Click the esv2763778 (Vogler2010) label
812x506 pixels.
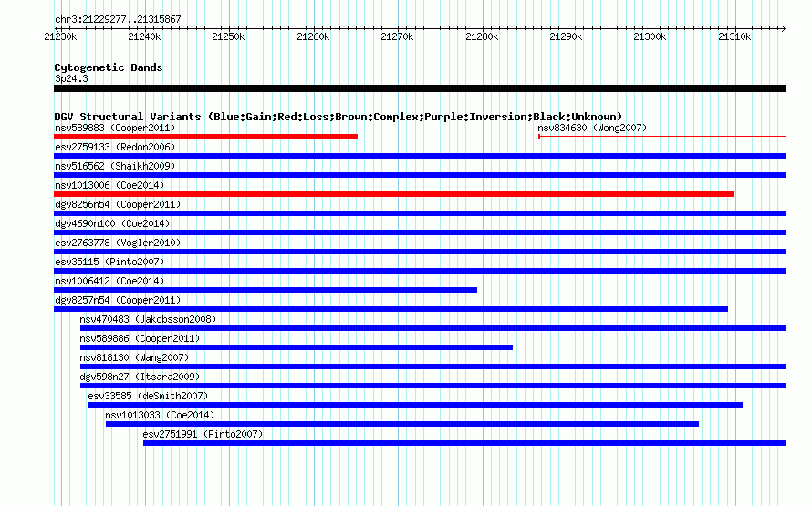pos(118,243)
